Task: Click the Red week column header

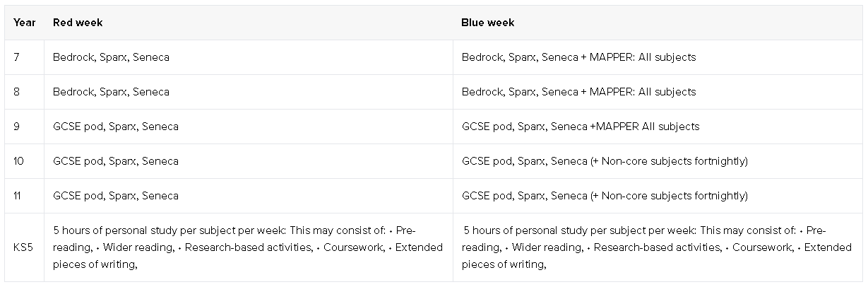Action: point(78,23)
